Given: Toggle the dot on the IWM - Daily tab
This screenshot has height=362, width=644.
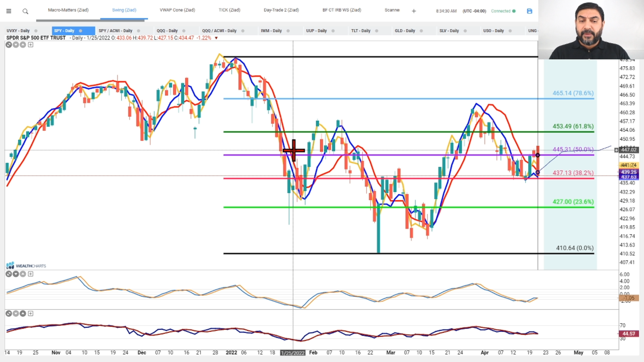Looking at the screenshot, I should 288,31.
